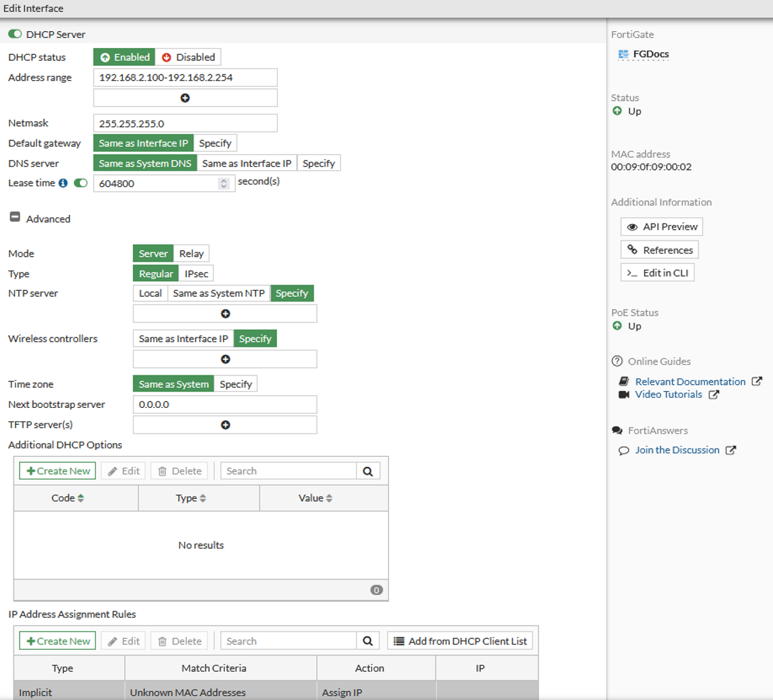This screenshot has height=700, width=773.
Task: Click Edit in IP Assignment Rules toolbar
Action: pos(124,641)
